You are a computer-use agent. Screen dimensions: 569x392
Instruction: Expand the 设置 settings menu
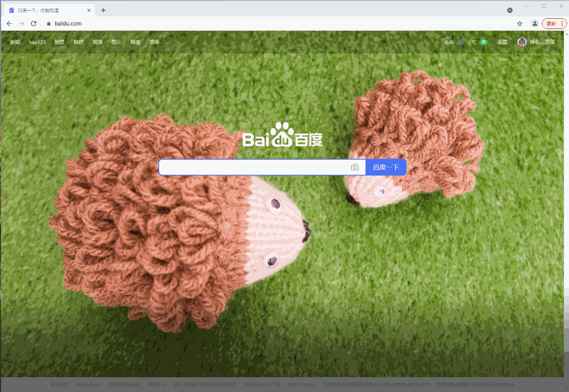pos(502,42)
